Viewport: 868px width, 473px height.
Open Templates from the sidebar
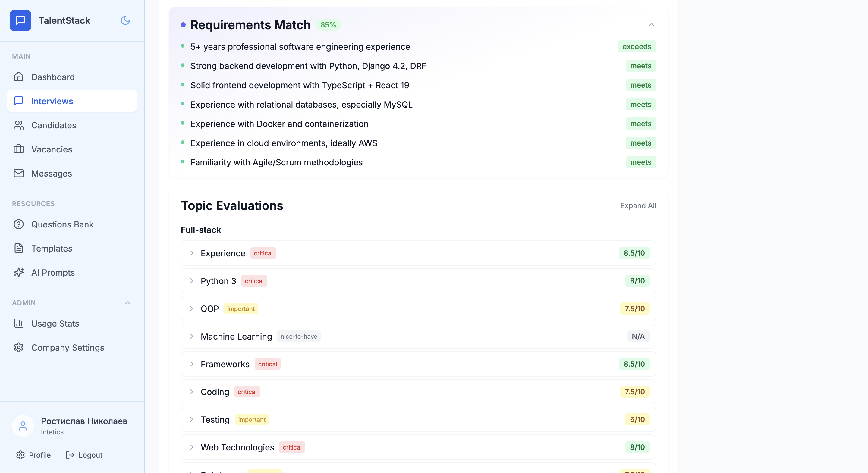coord(52,248)
